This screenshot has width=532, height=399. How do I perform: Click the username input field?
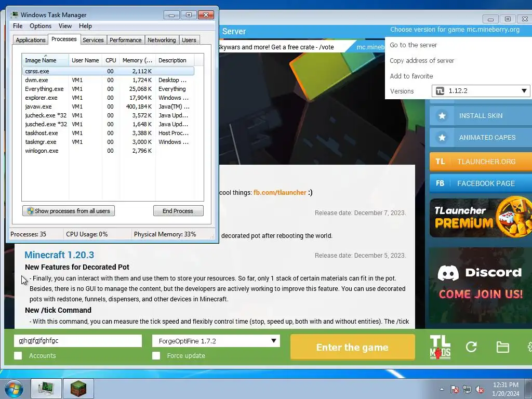(x=78, y=341)
